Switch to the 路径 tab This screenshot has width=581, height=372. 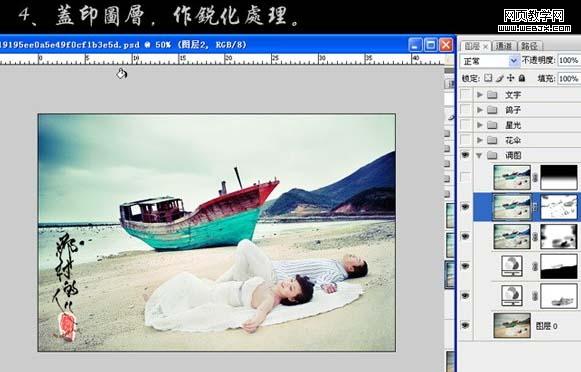click(529, 46)
